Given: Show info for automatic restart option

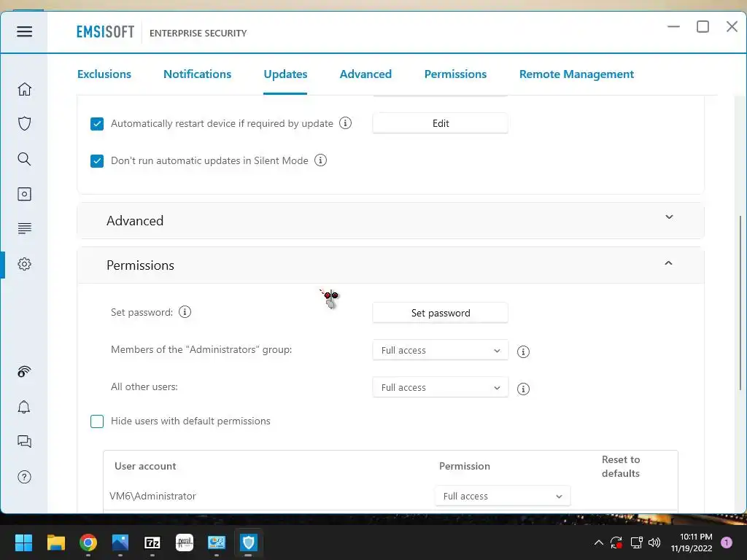Looking at the screenshot, I should (345, 122).
